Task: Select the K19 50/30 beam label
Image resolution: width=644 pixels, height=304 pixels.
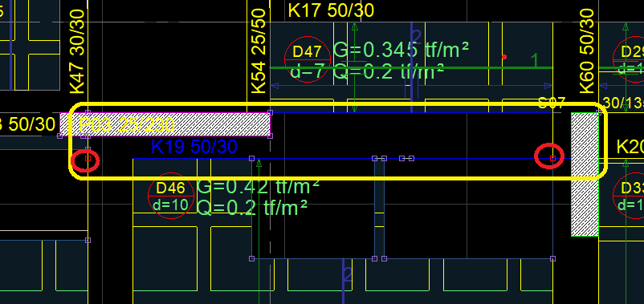Action: pos(194,147)
